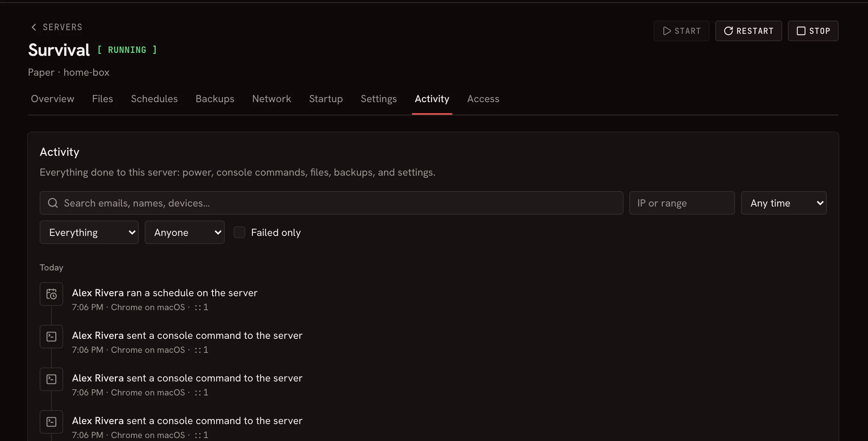Go back to the SERVERS list
Image resolution: width=868 pixels, height=441 pixels.
pyautogui.click(x=57, y=27)
